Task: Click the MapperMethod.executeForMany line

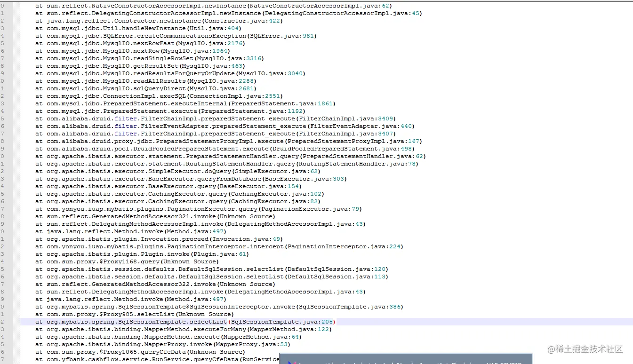Action: coord(184,329)
